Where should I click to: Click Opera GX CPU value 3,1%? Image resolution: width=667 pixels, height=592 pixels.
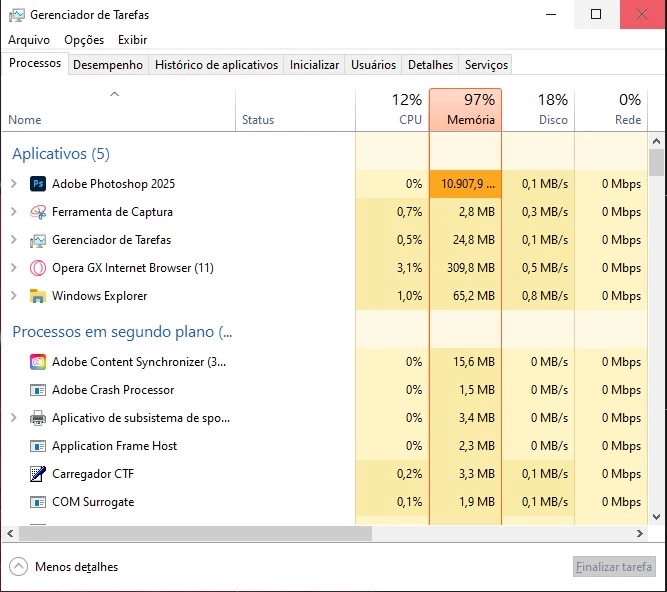410,268
